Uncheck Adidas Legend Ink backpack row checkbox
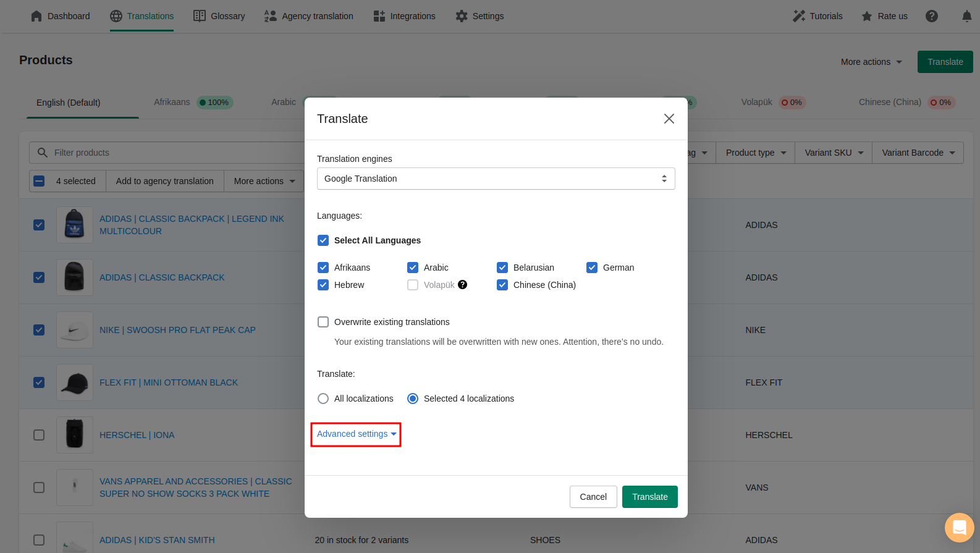This screenshot has height=553, width=980. pos(39,225)
